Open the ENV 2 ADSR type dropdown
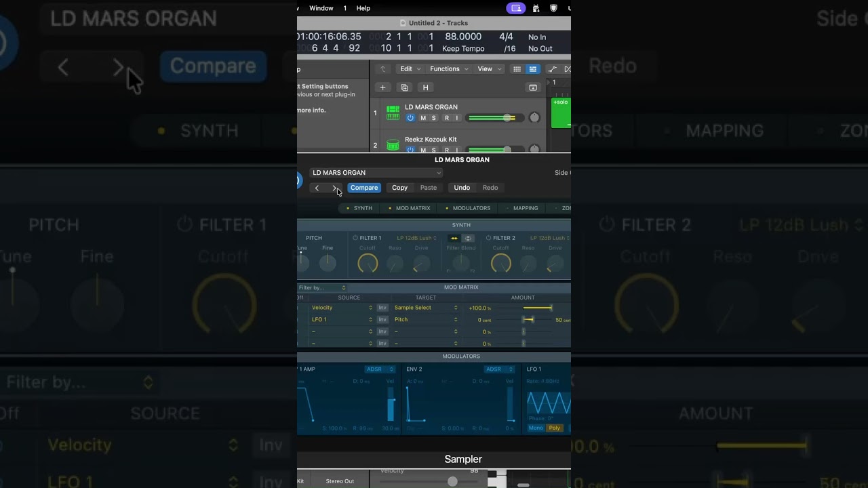 [x=500, y=369]
